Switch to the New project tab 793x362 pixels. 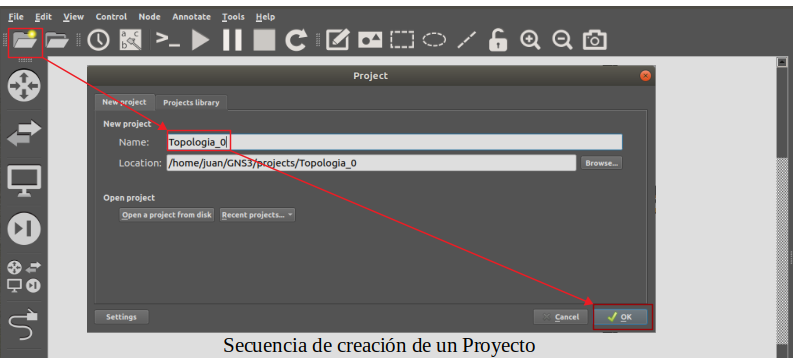[x=124, y=102]
